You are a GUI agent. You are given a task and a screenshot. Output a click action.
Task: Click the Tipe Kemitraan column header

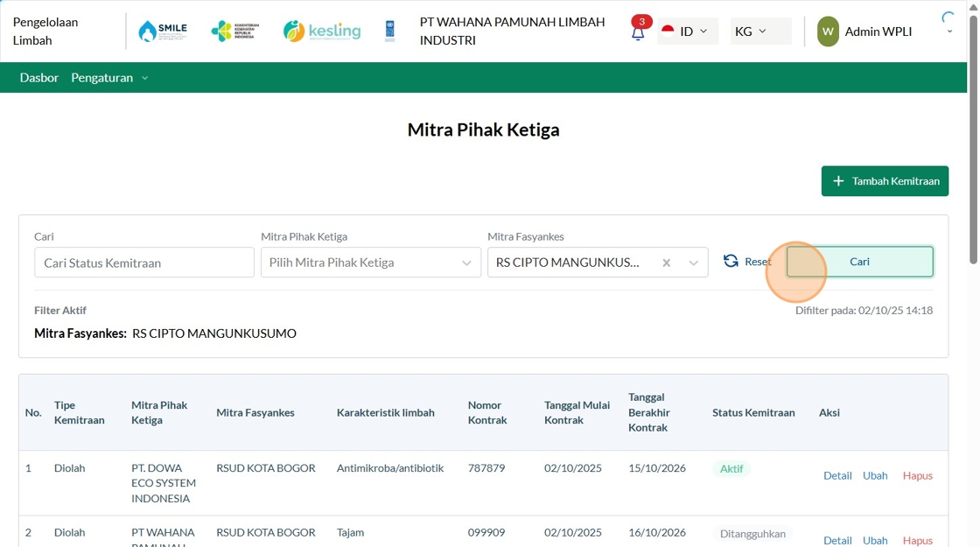pos(79,412)
